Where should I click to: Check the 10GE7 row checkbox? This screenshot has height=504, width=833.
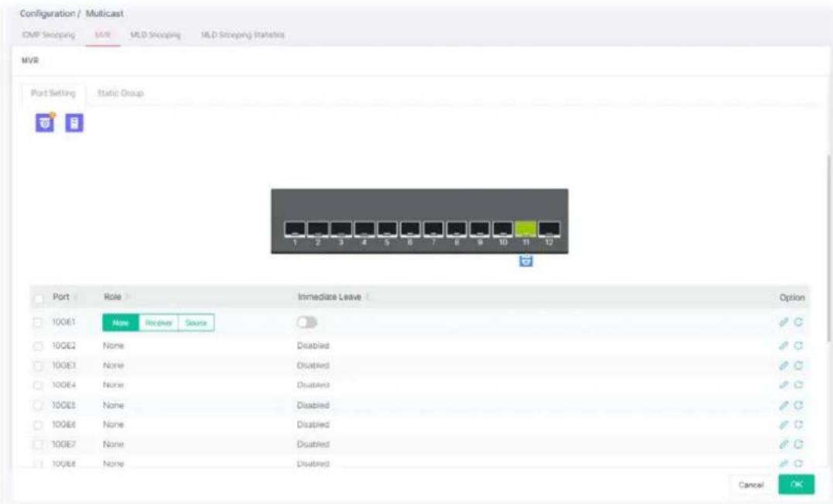pyautogui.click(x=38, y=444)
